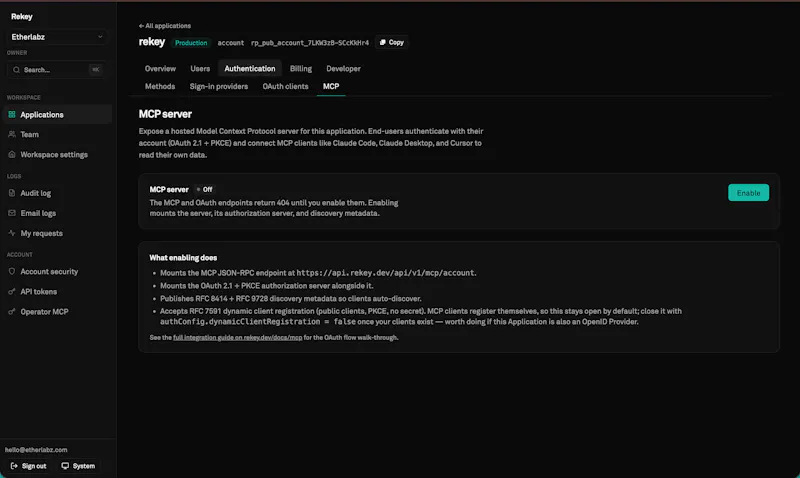Open Team in the sidebar
The image size is (800, 478).
tap(57, 134)
